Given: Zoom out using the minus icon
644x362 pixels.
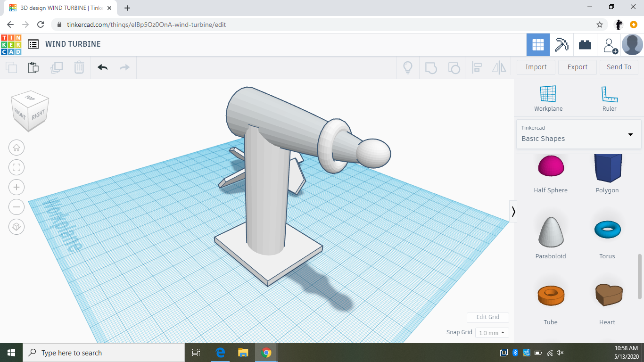Looking at the screenshot, I should (x=17, y=207).
